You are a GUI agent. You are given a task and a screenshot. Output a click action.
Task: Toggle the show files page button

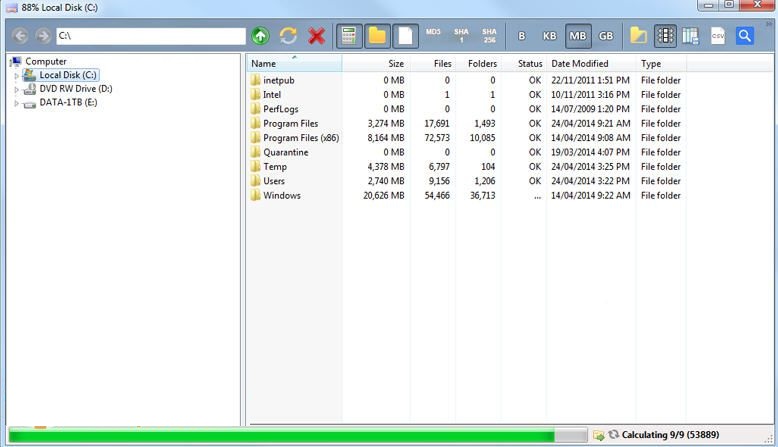(405, 36)
